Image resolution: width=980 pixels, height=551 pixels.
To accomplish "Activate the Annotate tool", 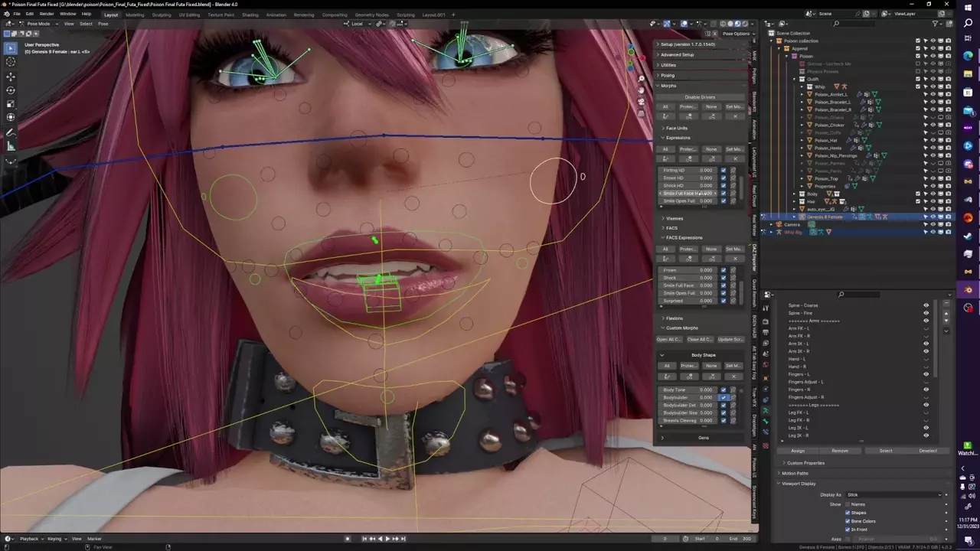I will pos(11,134).
